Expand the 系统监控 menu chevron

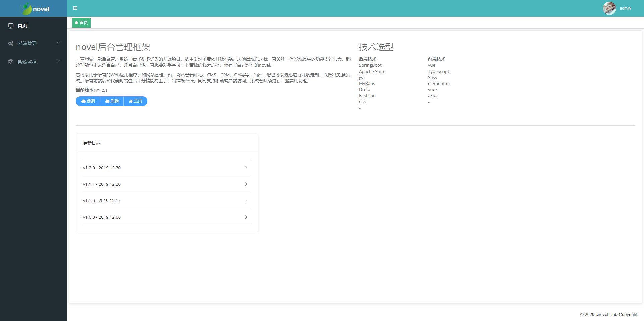click(x=58, y=61)
